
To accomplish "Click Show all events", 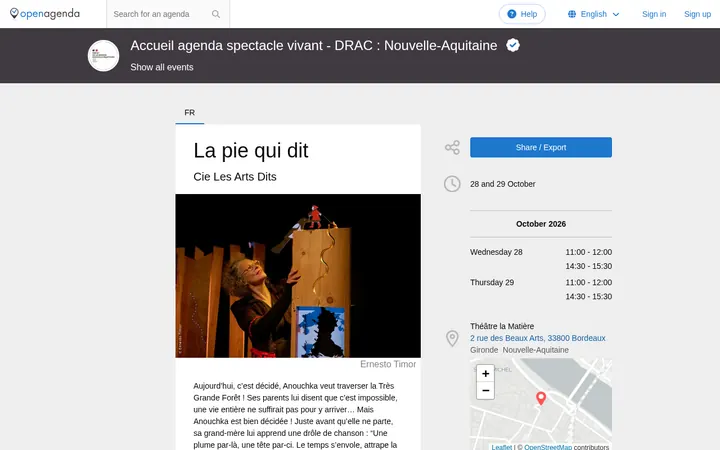I will pyautogui.click(x=162, y=67).
